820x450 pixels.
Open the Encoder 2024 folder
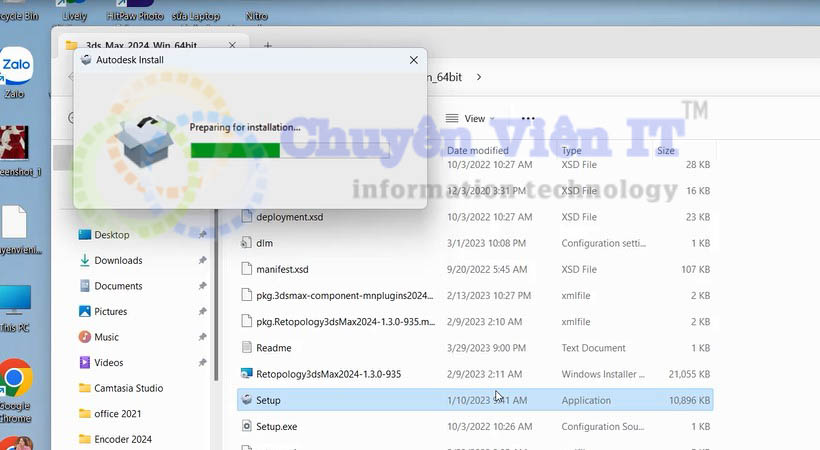123,440
